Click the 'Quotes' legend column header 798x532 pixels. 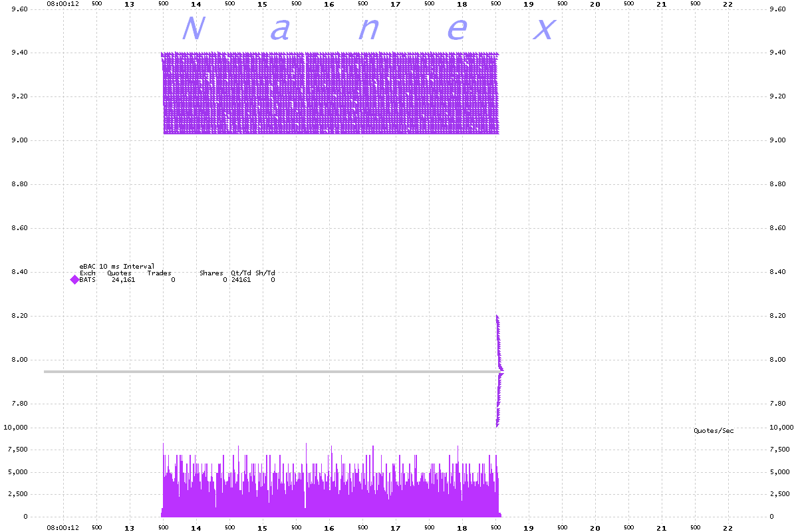pos(119,273)
